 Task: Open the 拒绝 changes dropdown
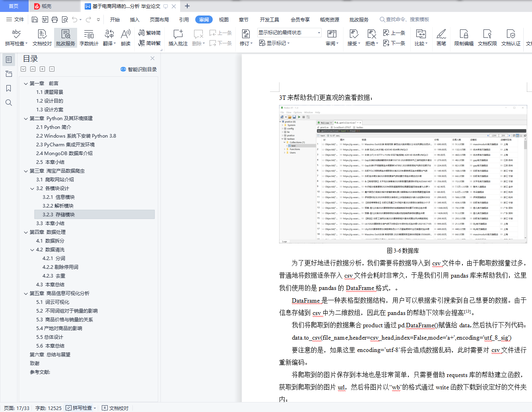372,38
